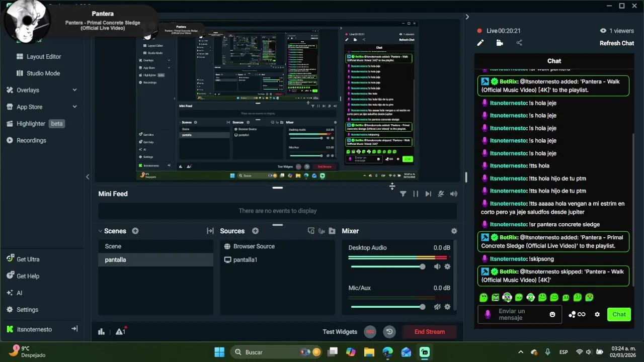Open Mixer advanced audio settings gear
The image size is (644, 362).
[454, 231]
